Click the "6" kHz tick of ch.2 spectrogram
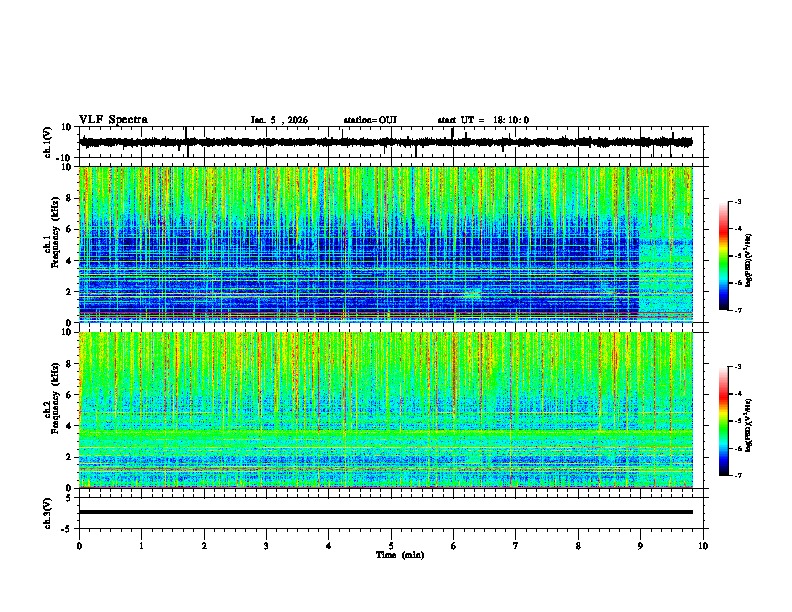Screen dimensions: 792x612 (69, 395)
